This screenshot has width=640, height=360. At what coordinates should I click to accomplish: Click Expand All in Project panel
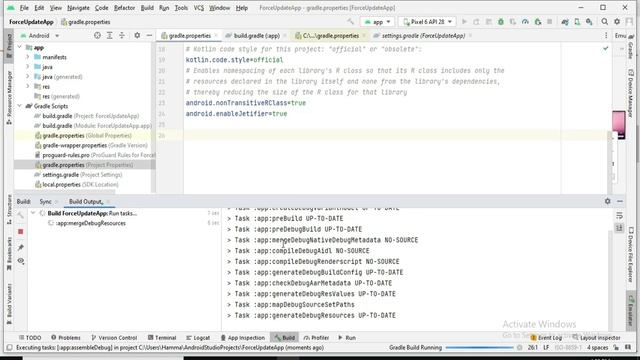[x=109, y=36]
